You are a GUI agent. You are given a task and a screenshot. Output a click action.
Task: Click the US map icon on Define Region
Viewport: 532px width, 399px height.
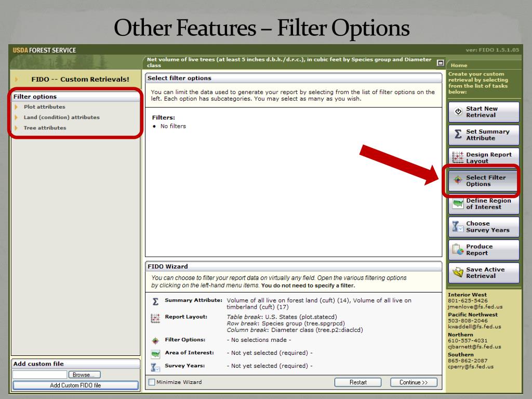[458, 204]
